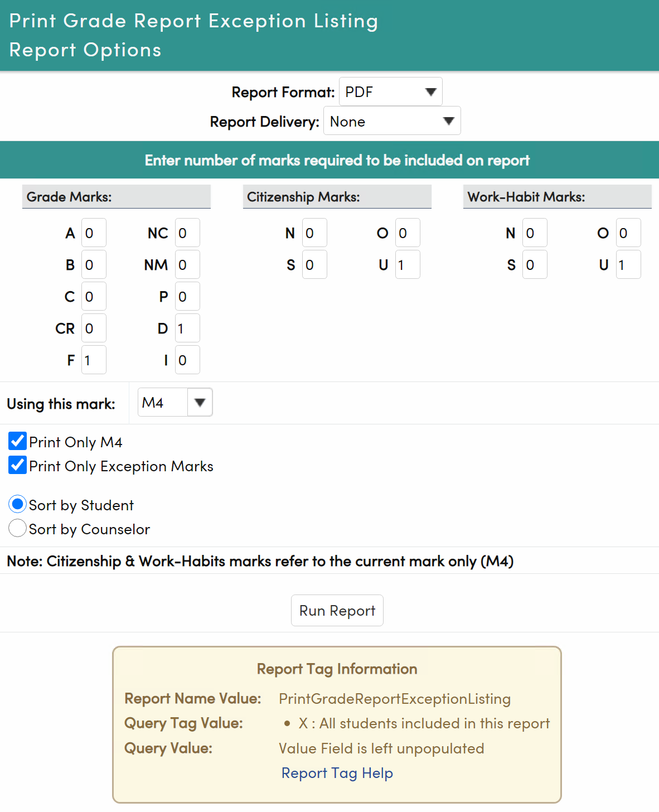Click the Print Grade Report Exception Listing title

[193, 21]
